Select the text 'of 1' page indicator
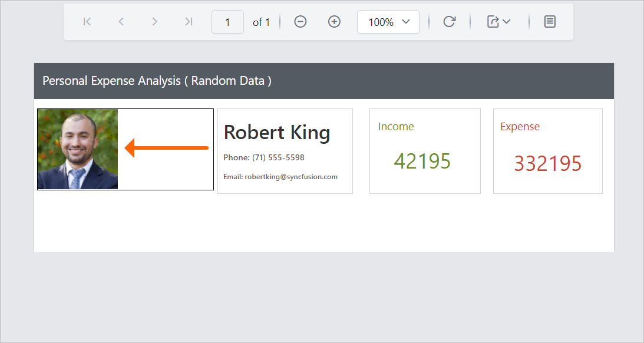Image resolution: width=644 pixels, height=343 pixels. click(261, 22)
